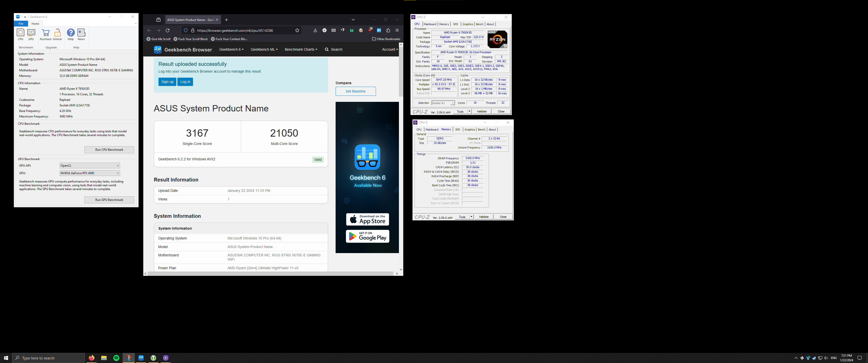Image resolution: width=868 pixels, height=363 pixels.
Task: Click the down arrow of browser vertical scrollbar
Action: tap(401, 269)
